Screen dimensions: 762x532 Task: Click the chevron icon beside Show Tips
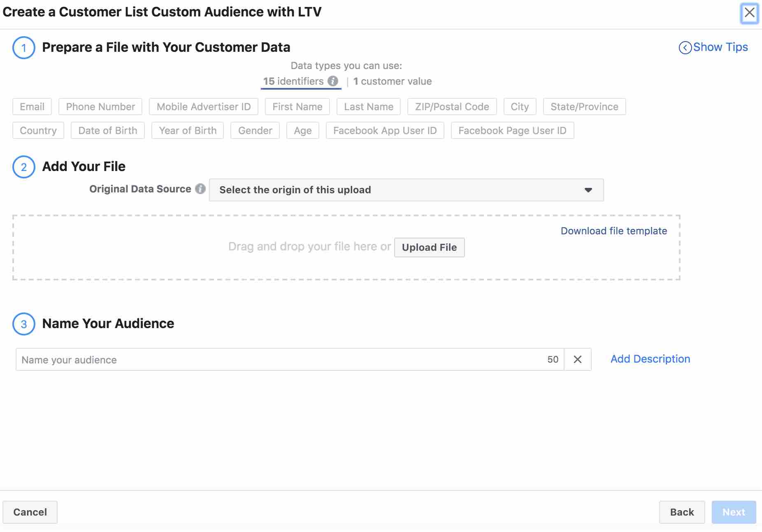pos(685,47)
